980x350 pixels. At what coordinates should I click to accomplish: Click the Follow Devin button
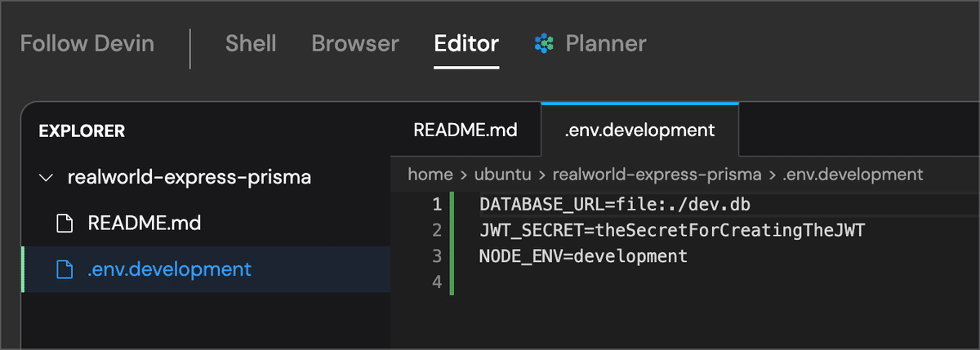(x=87, y=43)
